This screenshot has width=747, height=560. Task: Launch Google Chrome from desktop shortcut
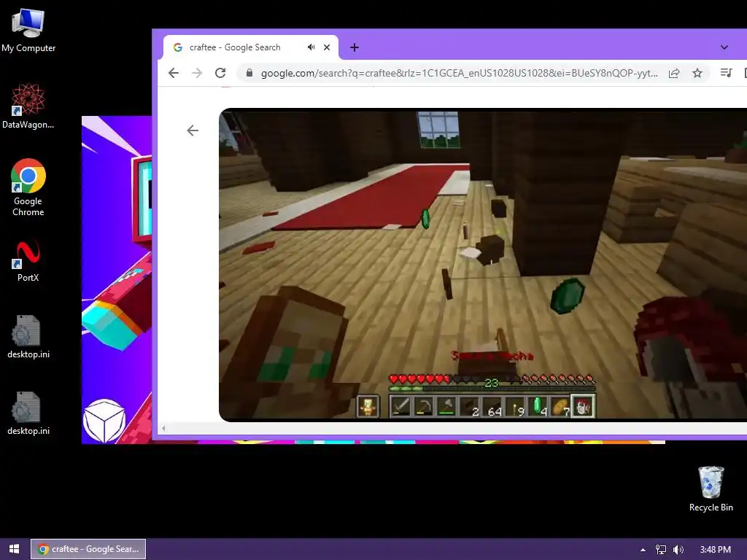[28, 187]
